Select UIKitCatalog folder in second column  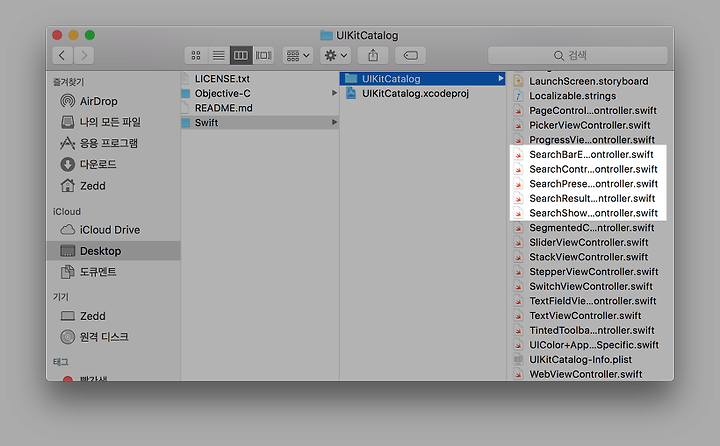[422, 79]
